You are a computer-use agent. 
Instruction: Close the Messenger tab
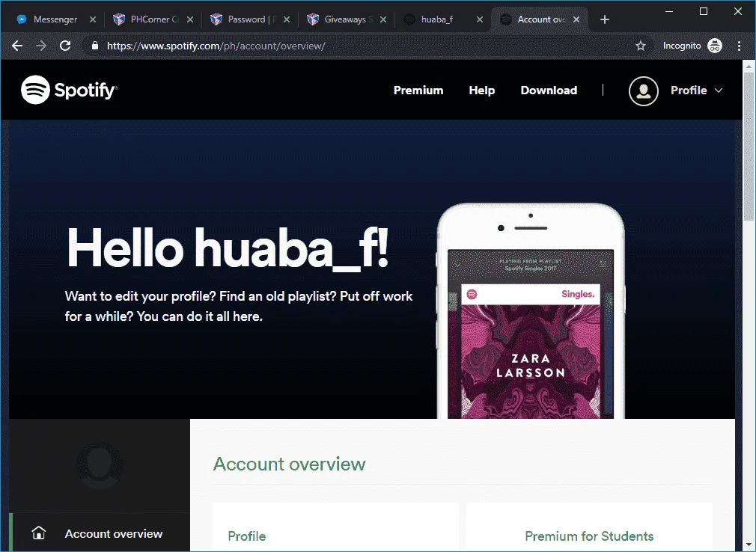click(93, 19)
